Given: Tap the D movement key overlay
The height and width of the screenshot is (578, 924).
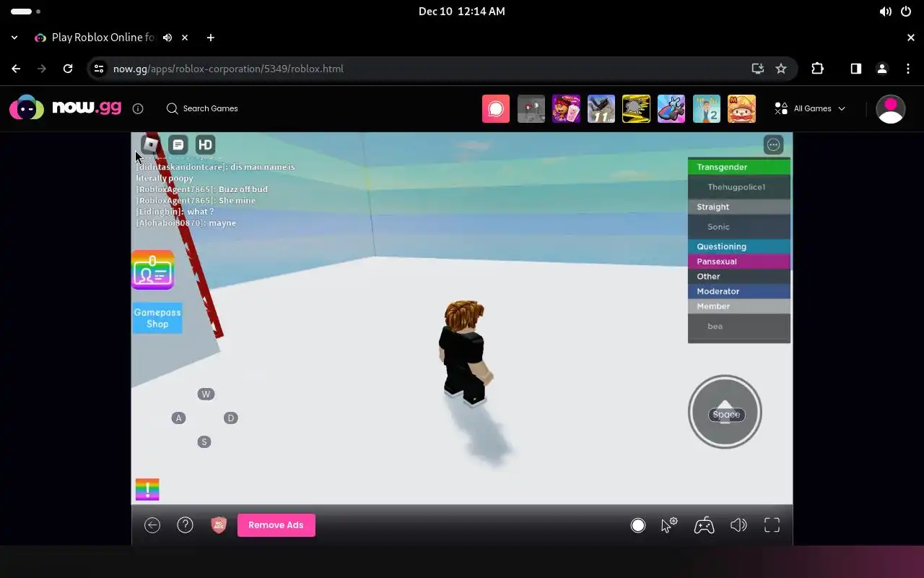Looking at the screenshot, I should point(231,418).
